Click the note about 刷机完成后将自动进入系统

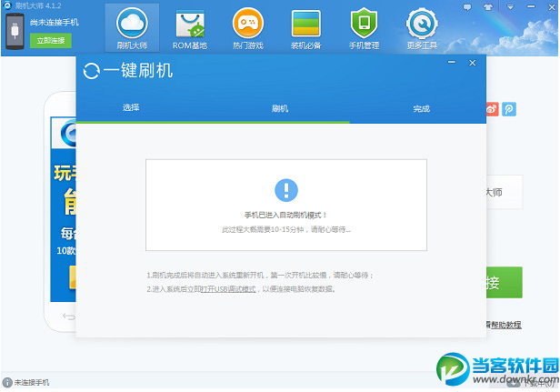tap(260, 276)
